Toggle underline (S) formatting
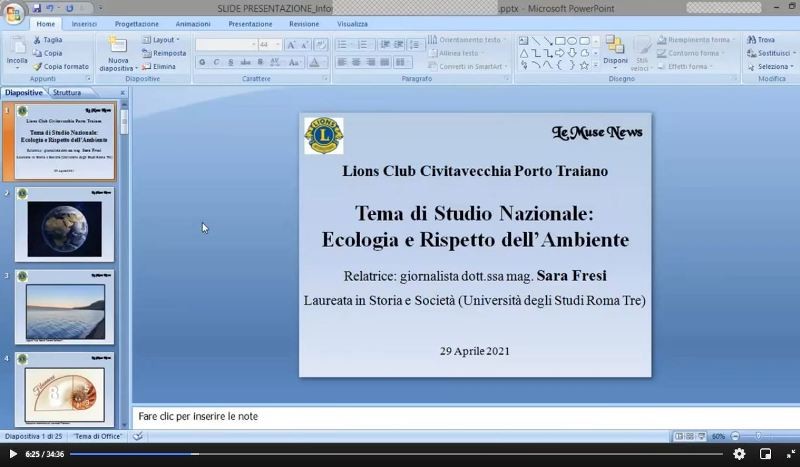The image size is (800, 467). 231,62
